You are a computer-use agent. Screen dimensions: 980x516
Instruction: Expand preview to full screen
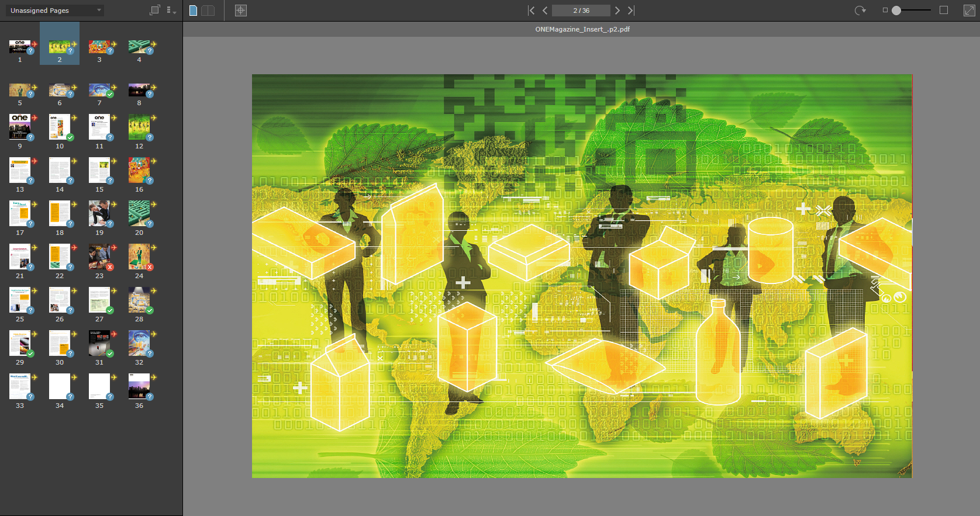969,11
